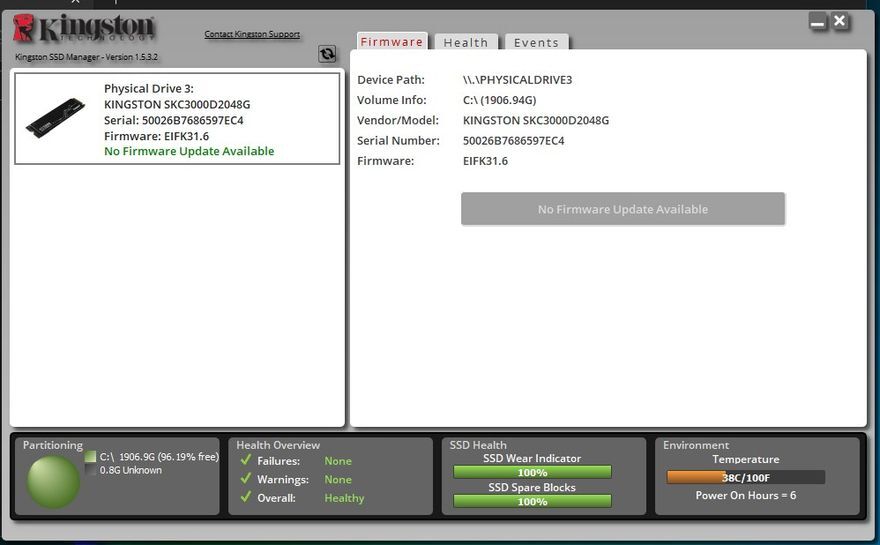Click the Firmware: EIFK31.6 line in drive list

(x=157, y=136)
